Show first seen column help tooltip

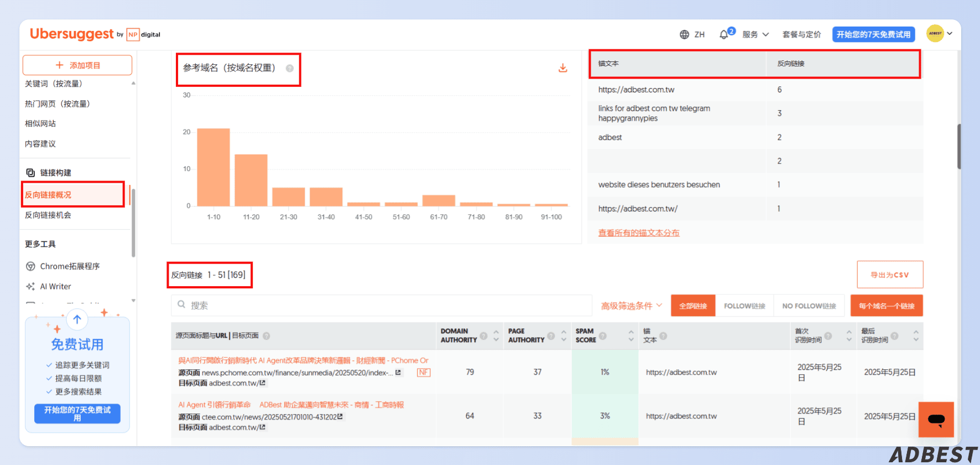[828, 335]
